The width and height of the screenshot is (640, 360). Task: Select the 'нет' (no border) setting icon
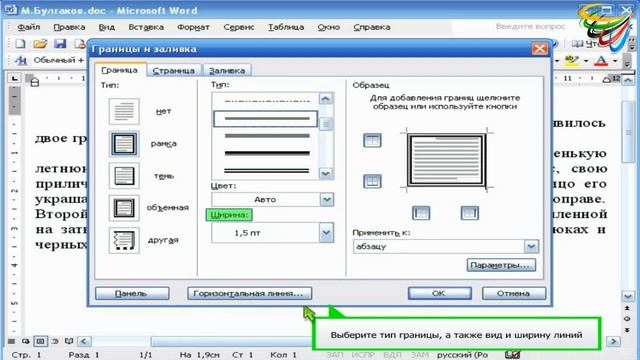pyautogui.click(x=124, y=111)
